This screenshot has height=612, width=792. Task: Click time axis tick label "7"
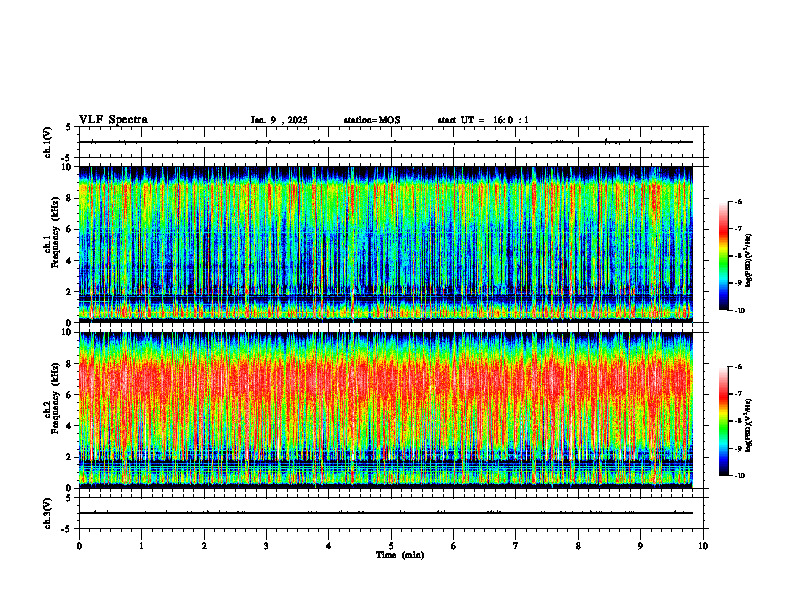pos(516,546)
